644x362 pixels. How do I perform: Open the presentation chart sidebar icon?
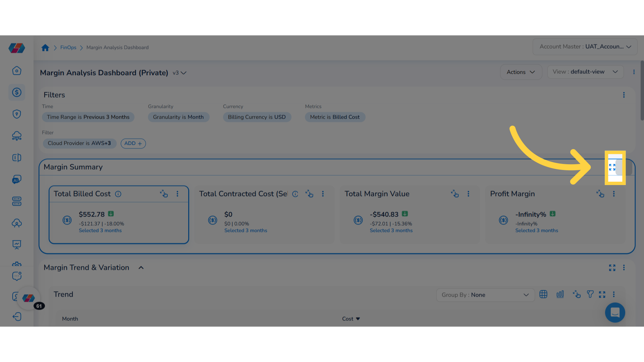point(17,245)
